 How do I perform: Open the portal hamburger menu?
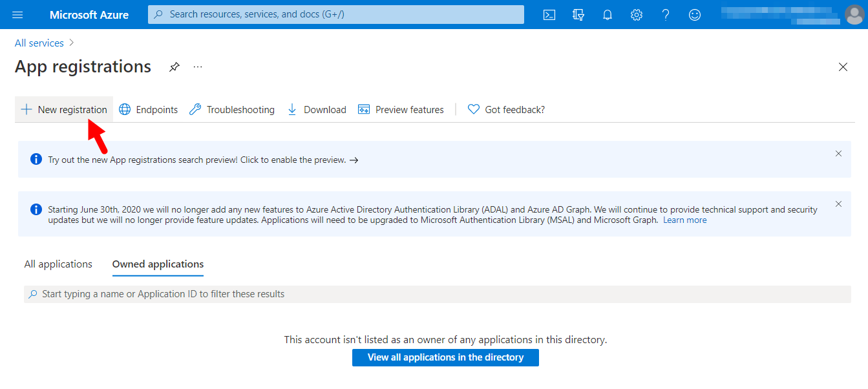pyautogui.click(x=17, y=14)
